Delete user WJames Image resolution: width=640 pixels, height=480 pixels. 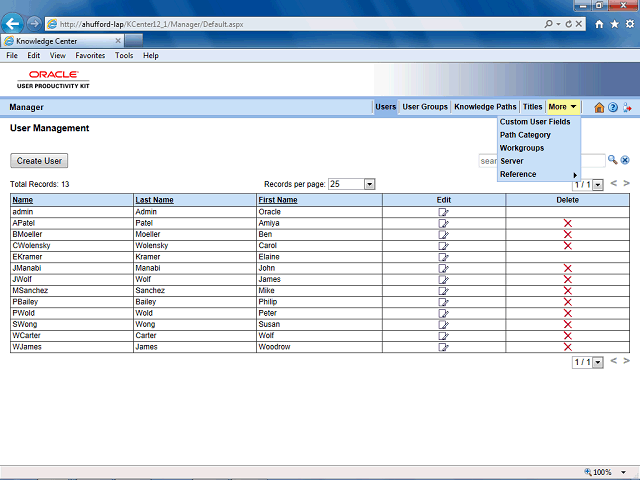tap(567, 347)
